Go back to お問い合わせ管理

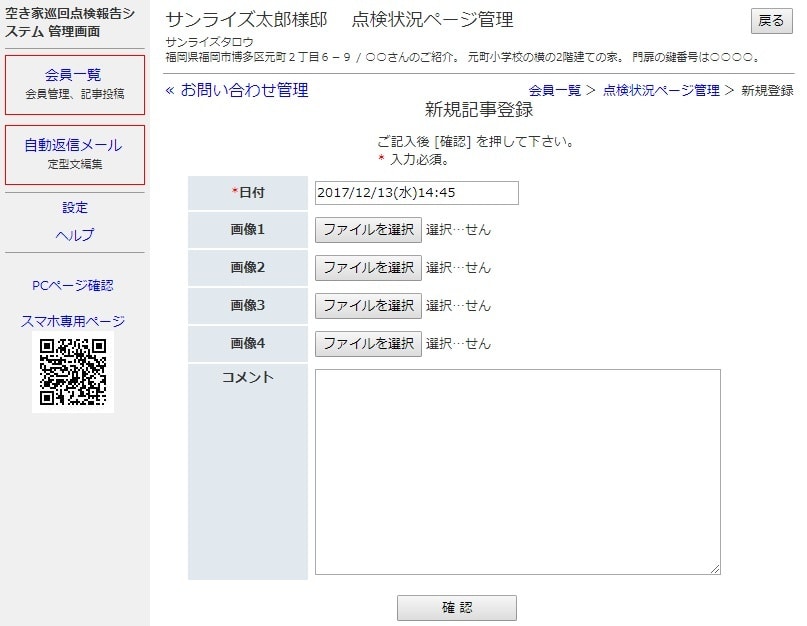click(x=237, y=91)
